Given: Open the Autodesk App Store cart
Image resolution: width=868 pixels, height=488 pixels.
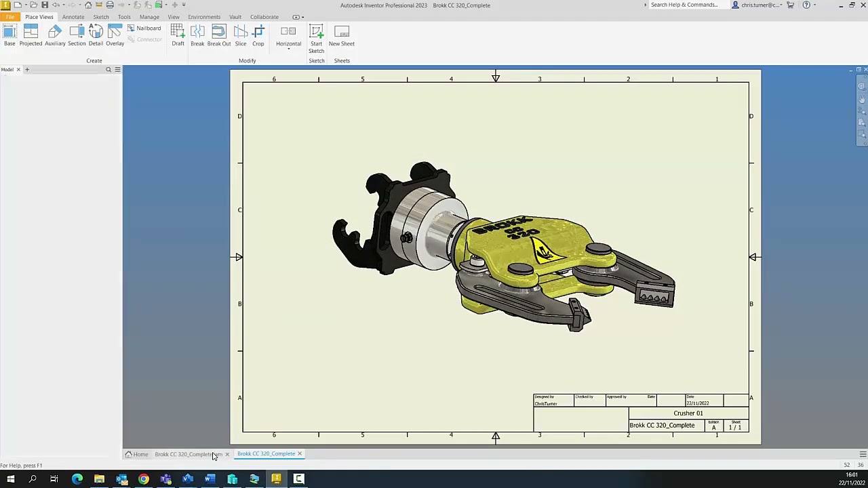Looking at the screenshot, I should tap(790, 5).
